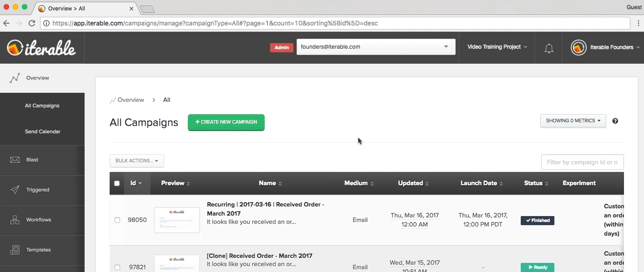Click campaign id 97821
Viewport: 644px width, 272px height.
pyautogui.click(x=137, y=267)
